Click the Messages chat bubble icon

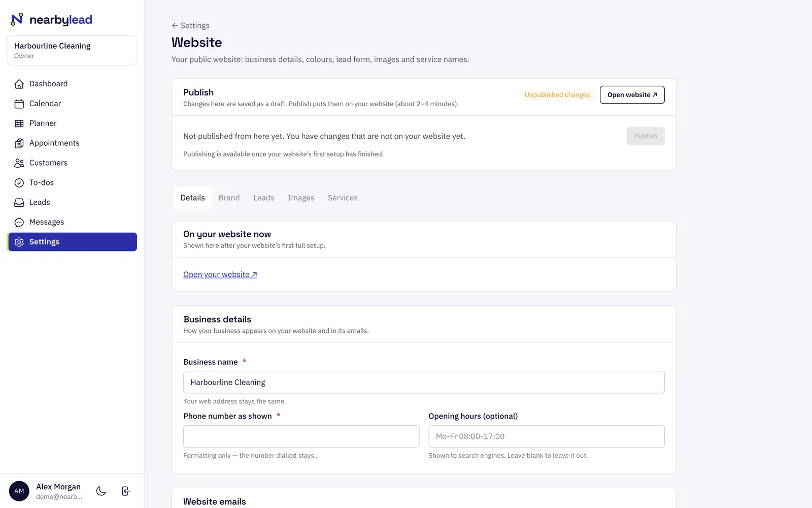(x=19, y=223)
